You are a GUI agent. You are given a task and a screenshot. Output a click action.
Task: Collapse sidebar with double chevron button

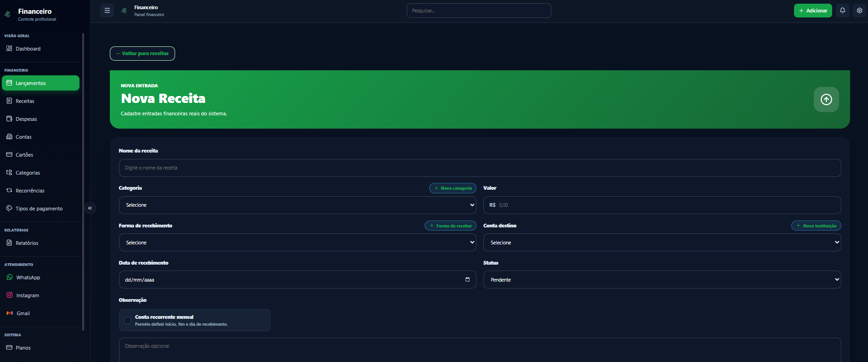tap(90, 208)
